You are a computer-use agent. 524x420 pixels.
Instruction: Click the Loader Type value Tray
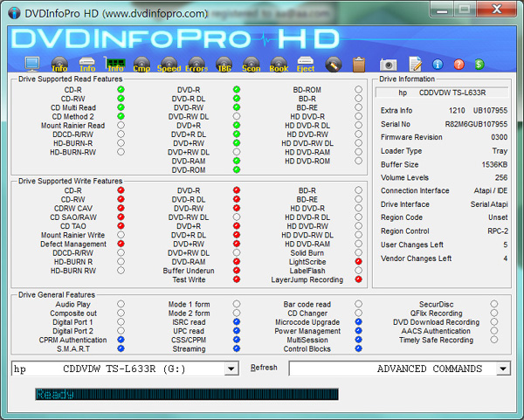500,151
